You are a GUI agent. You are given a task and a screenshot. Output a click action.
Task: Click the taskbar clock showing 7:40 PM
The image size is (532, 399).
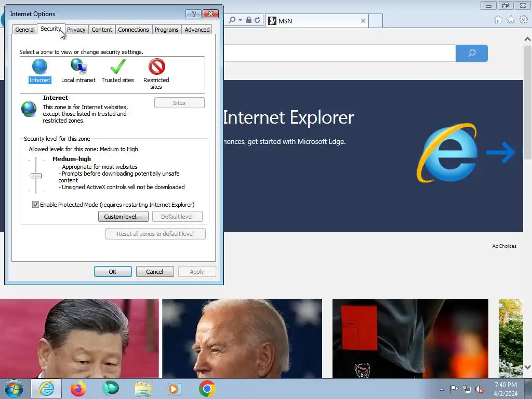coord(506,389)
